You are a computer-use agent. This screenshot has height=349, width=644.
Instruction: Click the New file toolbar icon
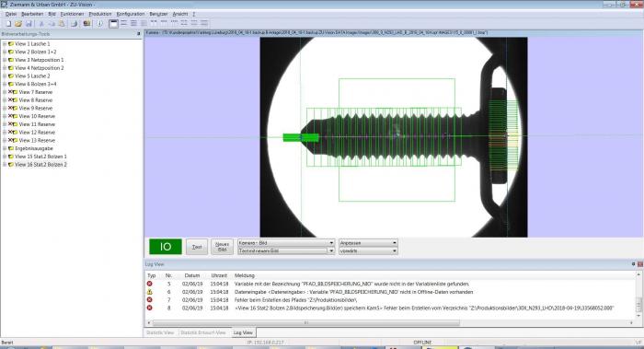coord(7,24)
